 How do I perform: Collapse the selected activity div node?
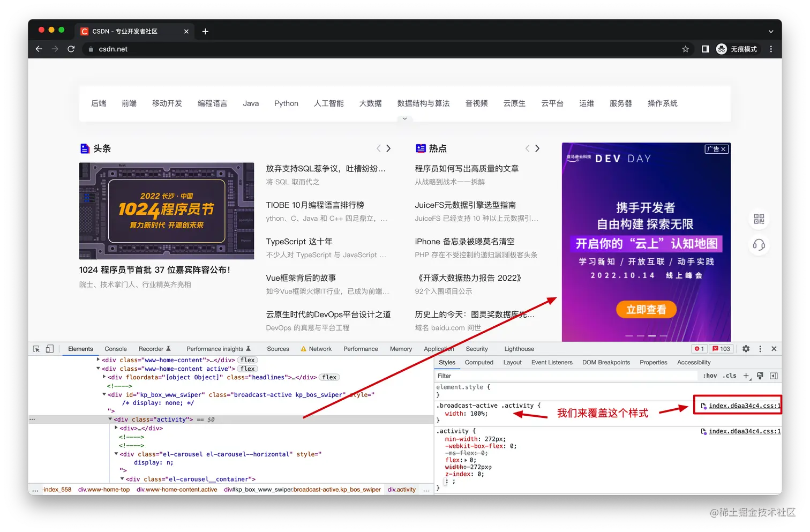click(110, 419)
